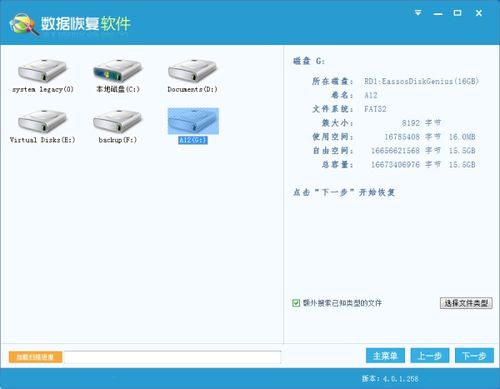Click the system legacy(0) label text
The width and height of the screenshot is (500, 389).
[43, 89]
